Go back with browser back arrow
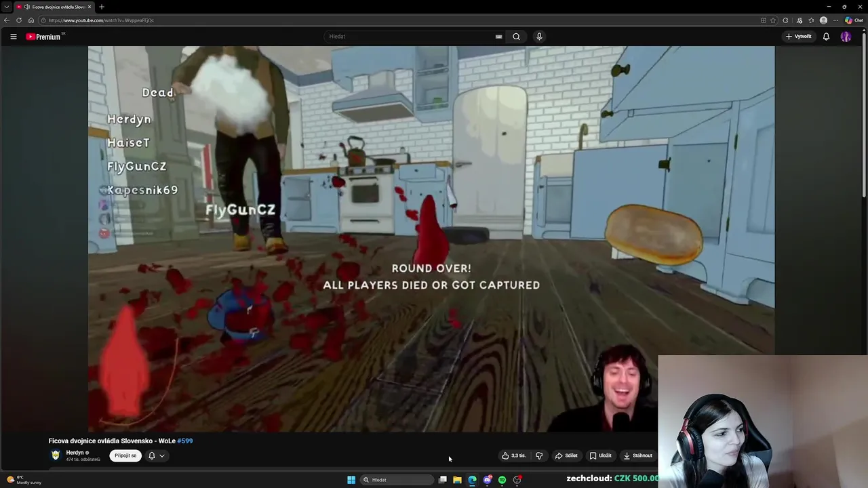868x488 pixels. pos(7,20)
